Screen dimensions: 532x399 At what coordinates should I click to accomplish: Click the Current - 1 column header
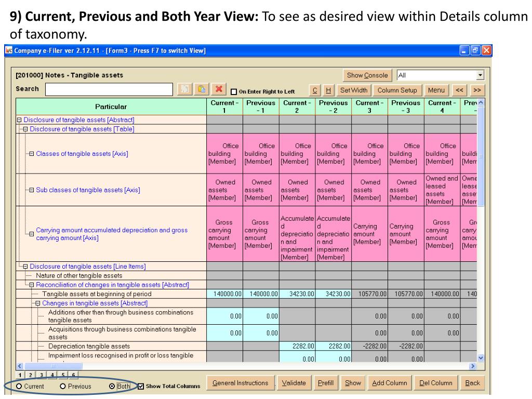click(x=224, y=107)
